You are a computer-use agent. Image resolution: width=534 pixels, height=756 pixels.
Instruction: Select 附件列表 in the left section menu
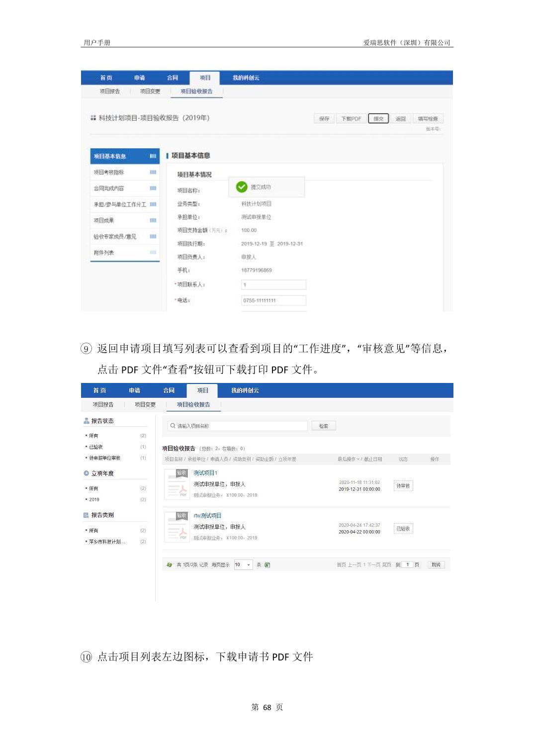(x=104, y=253)
